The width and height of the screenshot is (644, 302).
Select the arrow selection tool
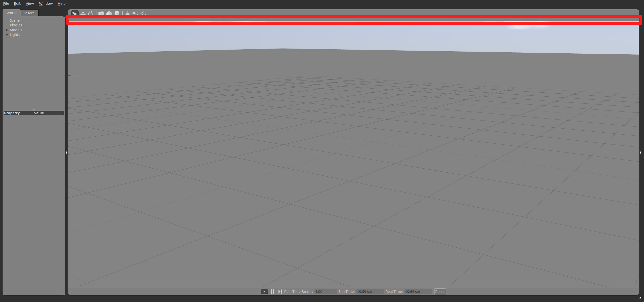pyautogui.click(x=75, y=14)
